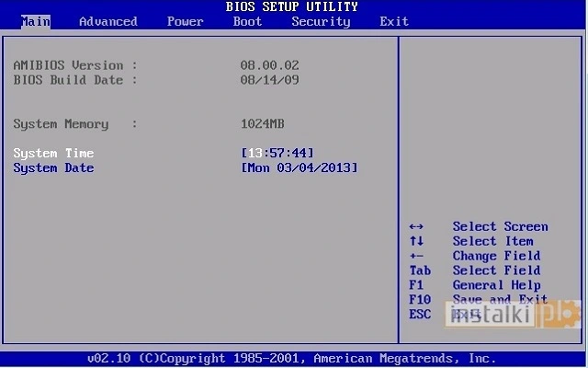Select the System Date label
Viewport: 588px width, 368px height.
[53, 167]
